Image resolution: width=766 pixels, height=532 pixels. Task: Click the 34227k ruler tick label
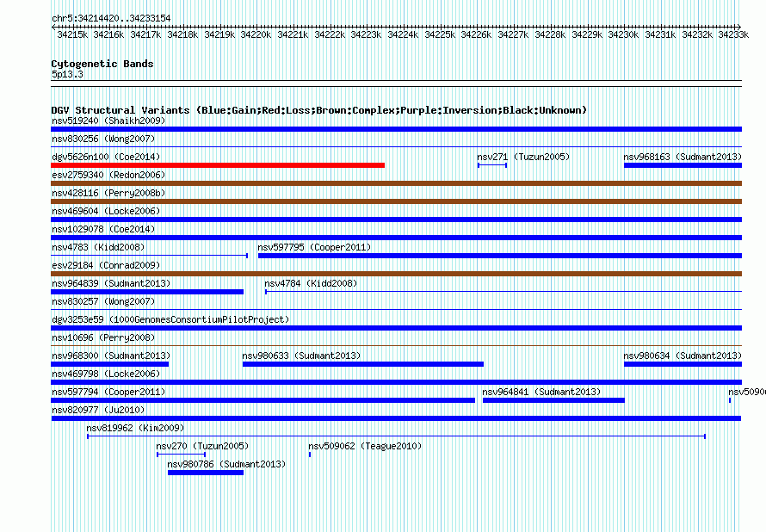coord(513,34)
